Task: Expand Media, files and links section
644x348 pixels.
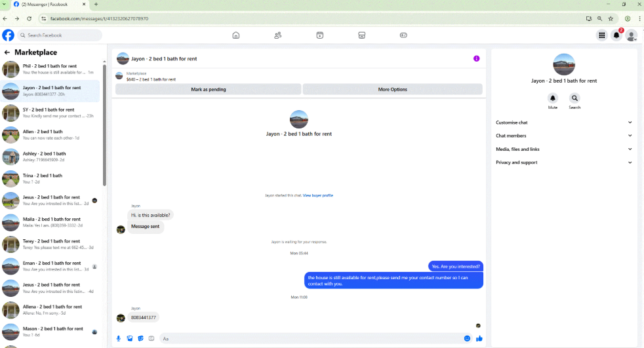Action: (x=564, y=149)
